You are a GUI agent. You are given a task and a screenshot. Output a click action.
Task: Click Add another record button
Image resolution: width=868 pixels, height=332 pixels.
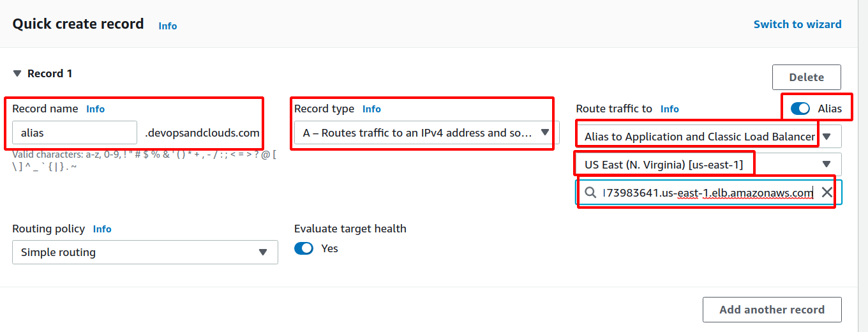(772, 310)
